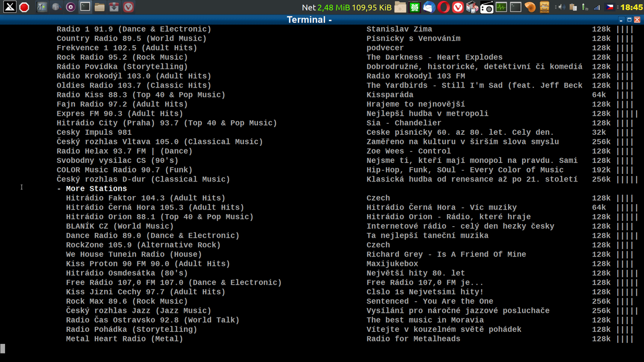Screen dimensions: 644x362
Task: Open Vivaldi from the left panel launcher
Action: click(129, 7)
